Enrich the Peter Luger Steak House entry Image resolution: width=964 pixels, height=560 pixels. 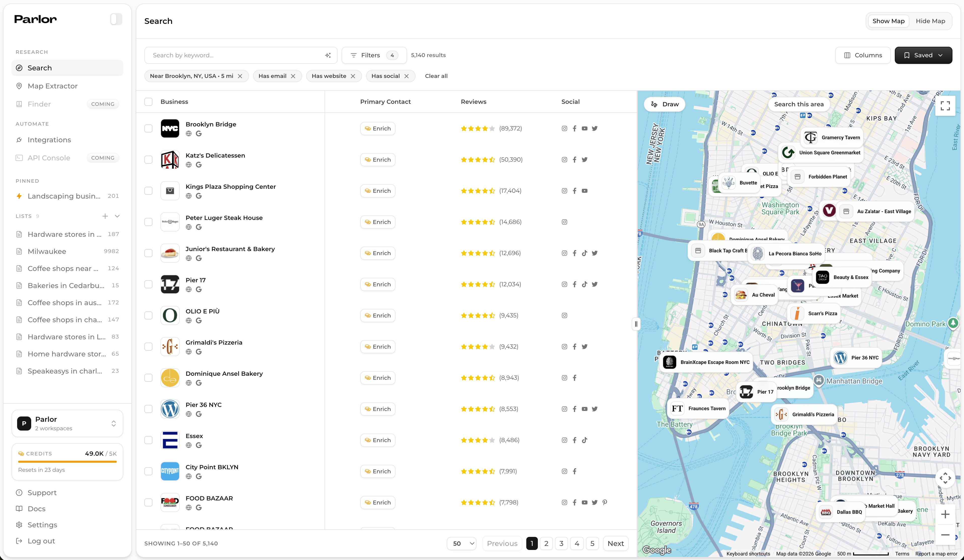pos(378,222)
